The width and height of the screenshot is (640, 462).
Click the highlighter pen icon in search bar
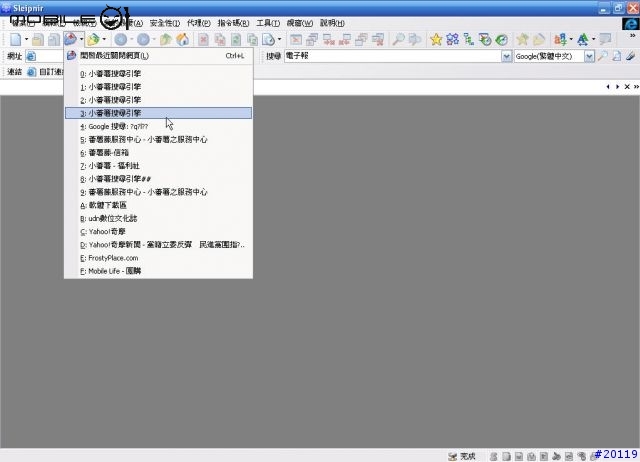[631, 56]
